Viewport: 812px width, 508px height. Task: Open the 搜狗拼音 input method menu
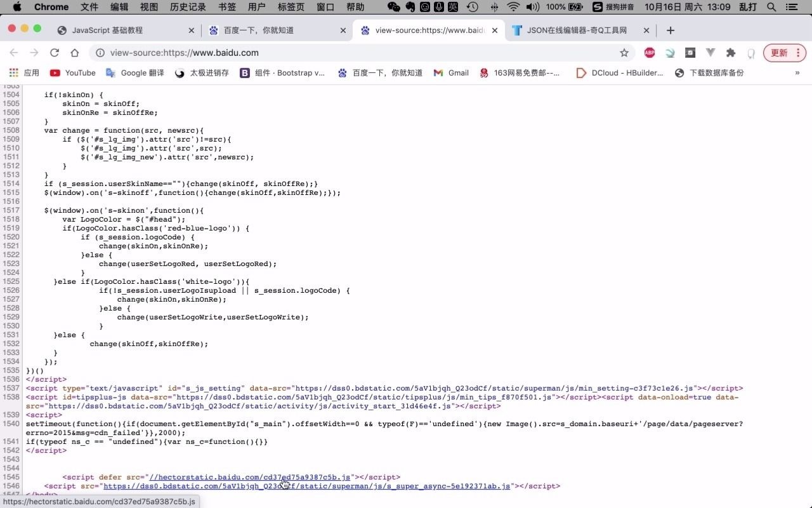pyautogui.click(x=613, y=7)
